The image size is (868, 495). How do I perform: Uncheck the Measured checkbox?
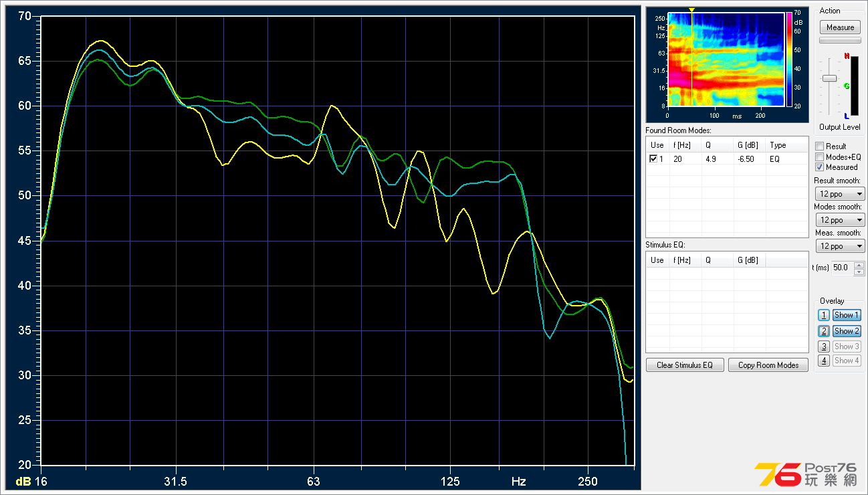pos(820,167)
